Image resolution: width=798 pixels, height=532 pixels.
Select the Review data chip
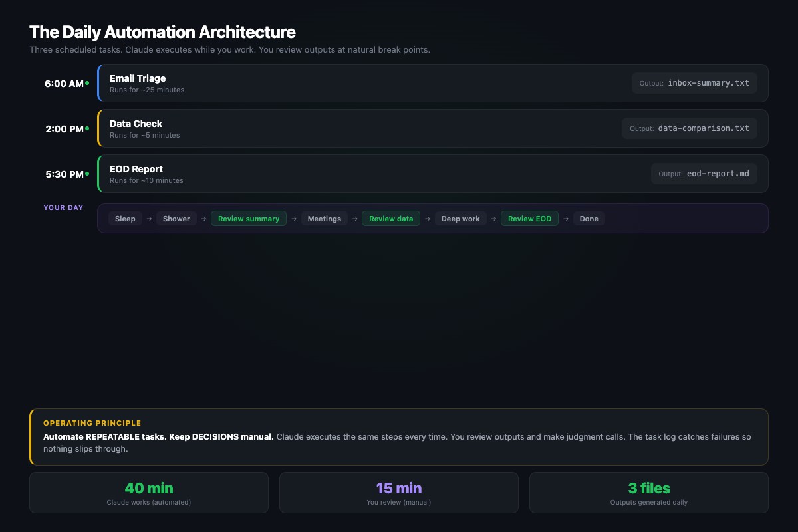coord(391,219)
